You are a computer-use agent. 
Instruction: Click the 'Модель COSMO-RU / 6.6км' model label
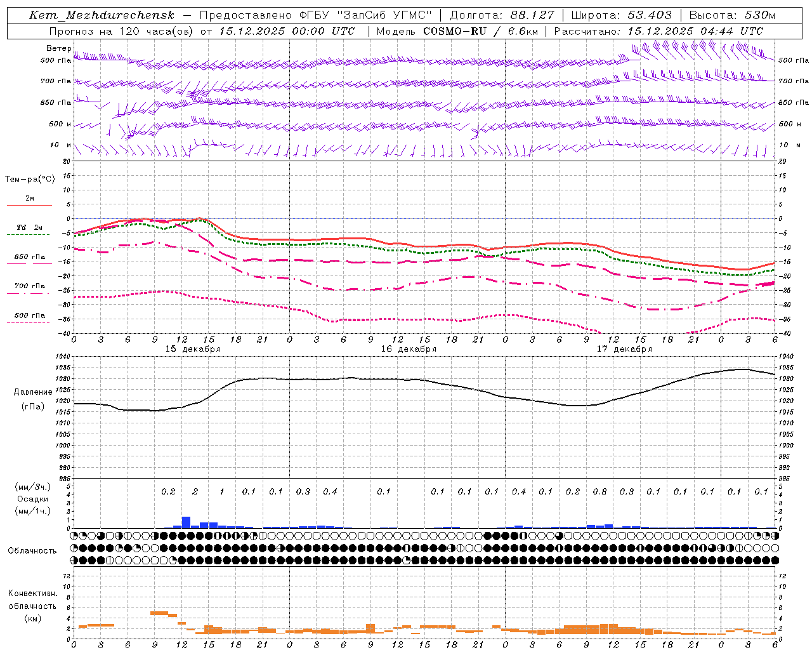(x=457, y=31)
